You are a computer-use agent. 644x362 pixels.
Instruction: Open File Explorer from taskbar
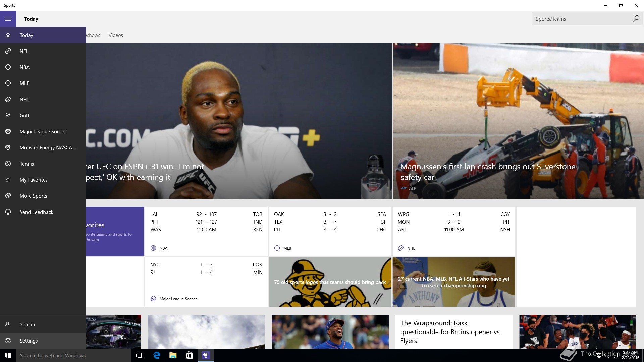(x=173, y=355)
